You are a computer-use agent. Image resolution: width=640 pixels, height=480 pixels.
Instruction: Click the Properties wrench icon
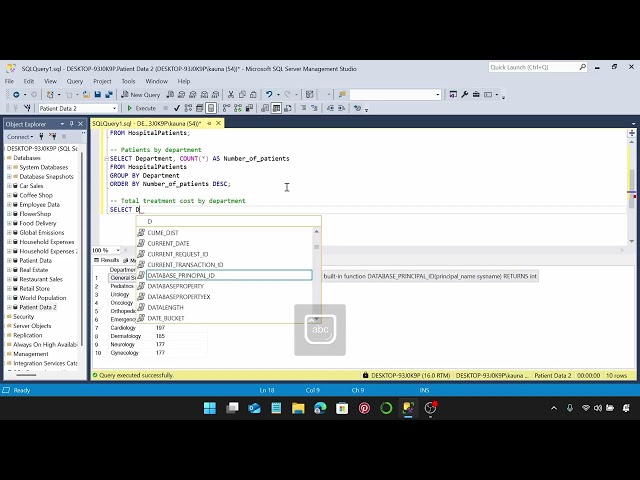464,95
